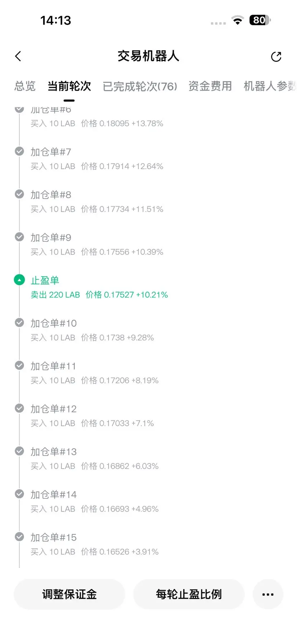
Task: Tap the 调整保证金 button
Action: 69,594
